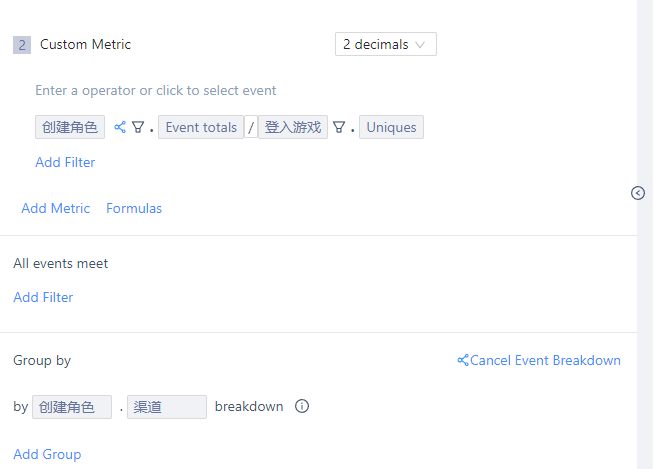Select the 创建角色 event chip in formula
Viewport: 663px width, 469px height.
point(69,127)
